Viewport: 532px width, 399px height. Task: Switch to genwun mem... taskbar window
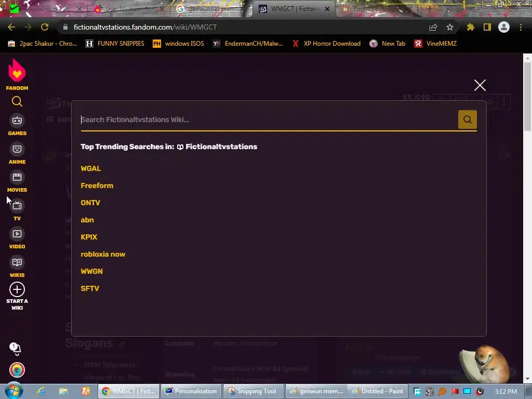(x=316, y=391)
